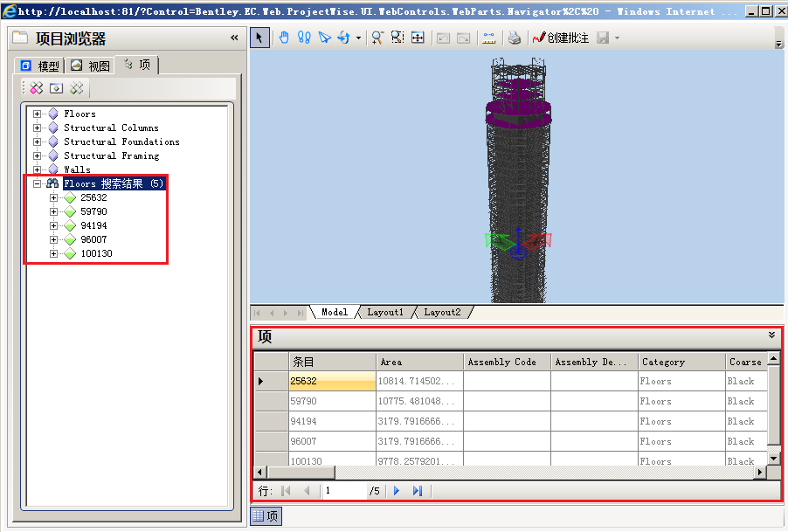Choose the walk footprints navigation tool
Viewport: 788px width, 532px height.
(304, 38)
